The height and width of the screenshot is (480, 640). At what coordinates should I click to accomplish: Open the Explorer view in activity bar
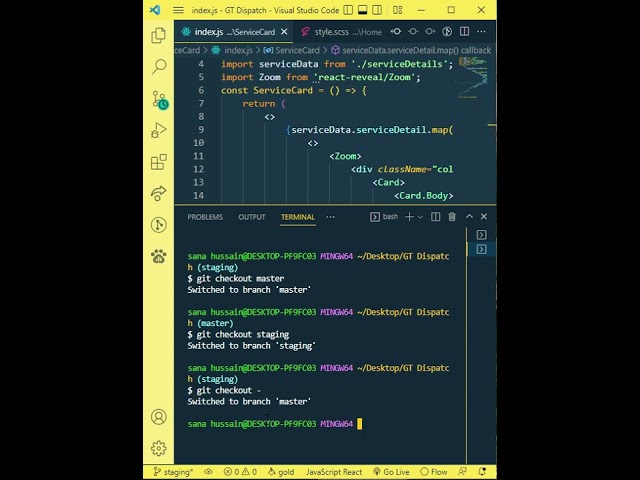point(158,35)
